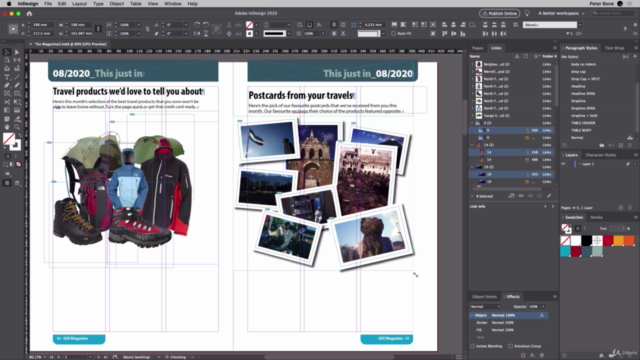640x360 pixels.
Task: Expand Layer 1 disclosure arrow
Action: click(x=580, y=164)
